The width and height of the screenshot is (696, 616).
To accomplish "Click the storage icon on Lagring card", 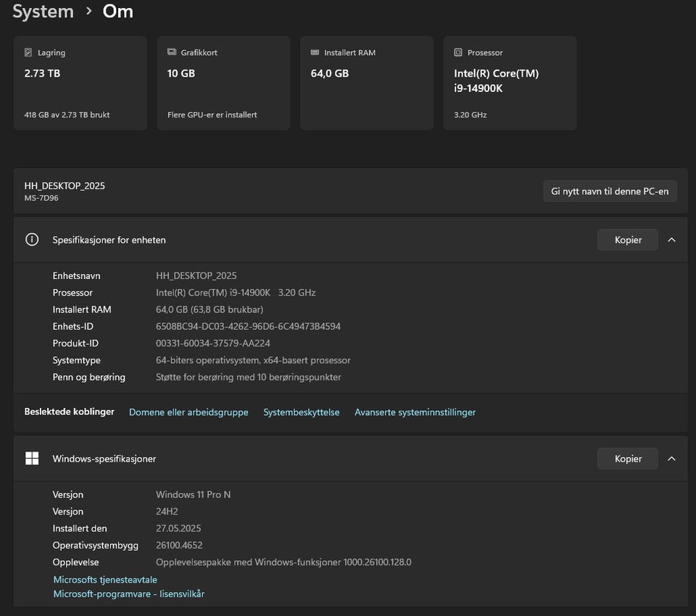I will tap(28, 53).
